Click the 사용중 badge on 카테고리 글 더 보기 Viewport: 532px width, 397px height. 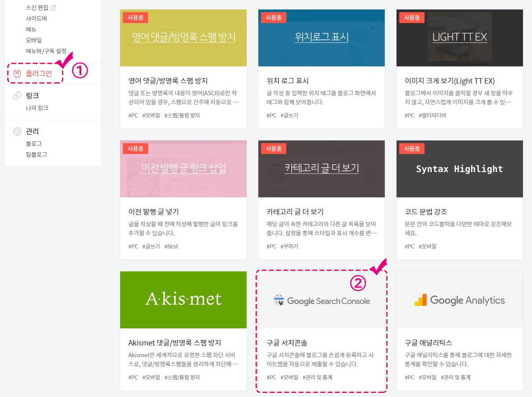[x=274, y=149]
